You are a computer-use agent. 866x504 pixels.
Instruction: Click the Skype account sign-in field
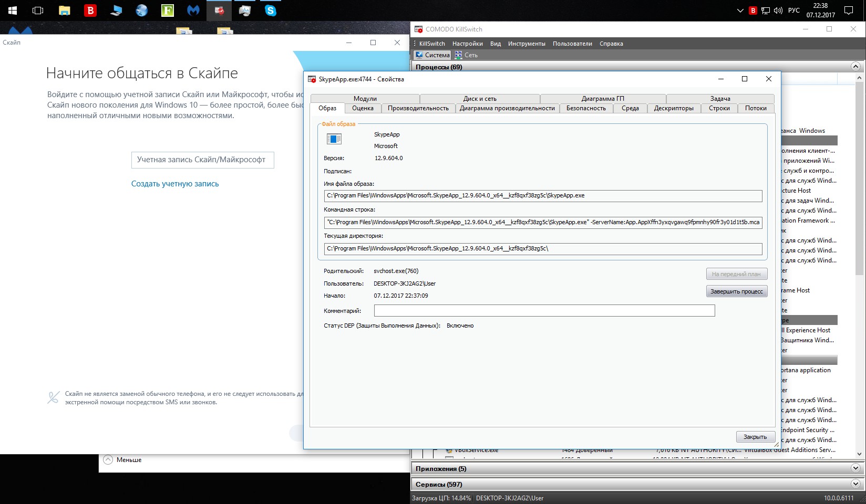[x=202, y=160]
